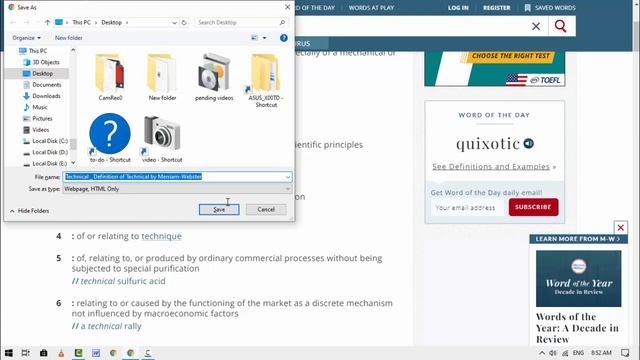Clear the webpage search with X icon
The image size is (640, 360).
click(536, 26)
